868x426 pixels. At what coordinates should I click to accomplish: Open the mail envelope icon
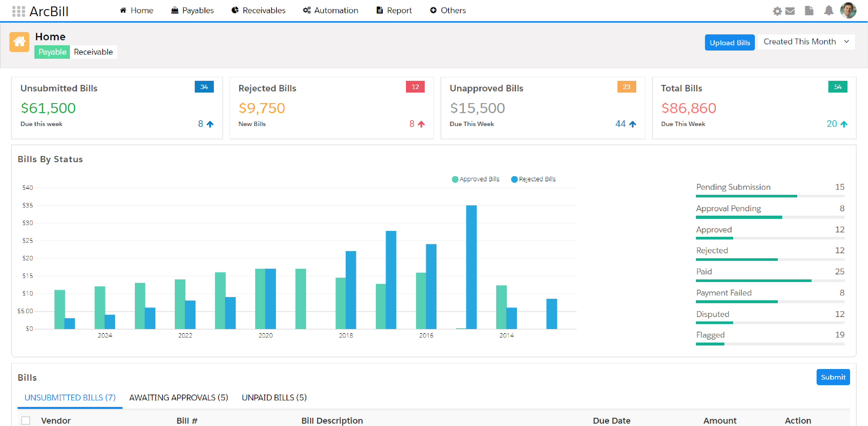coord(790,11)
